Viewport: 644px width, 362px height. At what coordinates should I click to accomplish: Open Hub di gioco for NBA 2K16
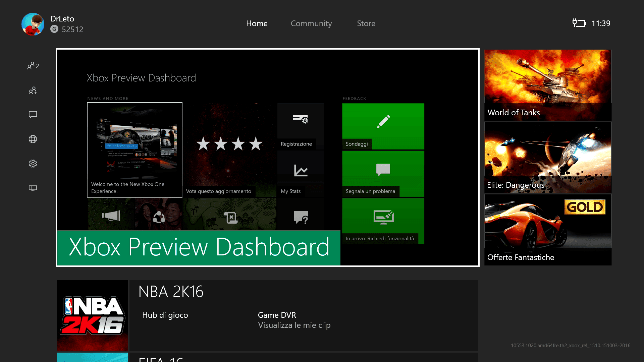click(x=165, y=315)
